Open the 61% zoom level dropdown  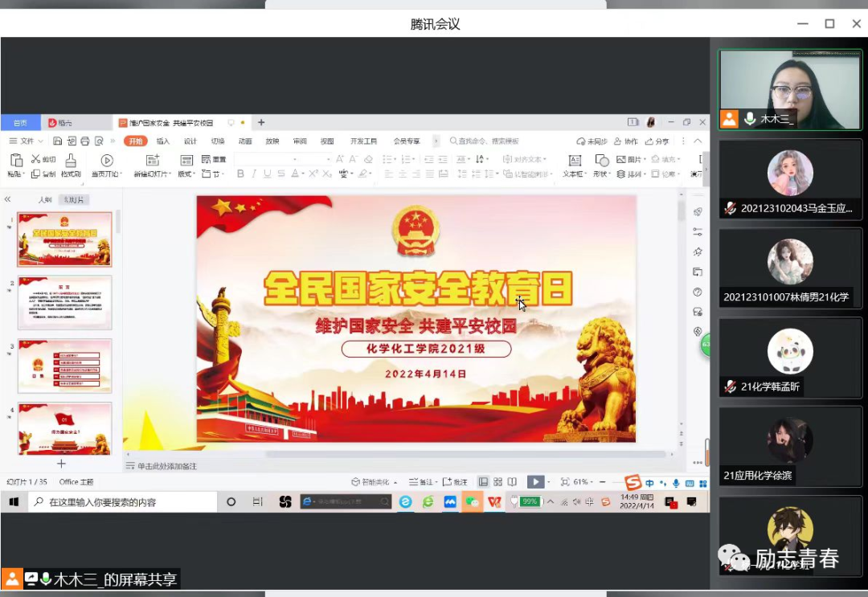pyautogui.click(x=583, y=482)
